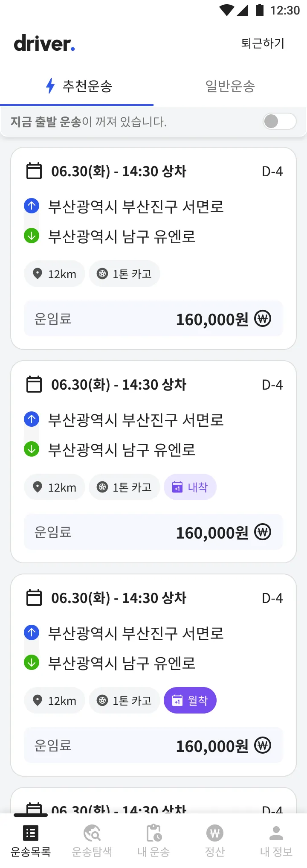
Task: Open the 운송탐색 search icon in bottom navigation
Action: point(92,833)
